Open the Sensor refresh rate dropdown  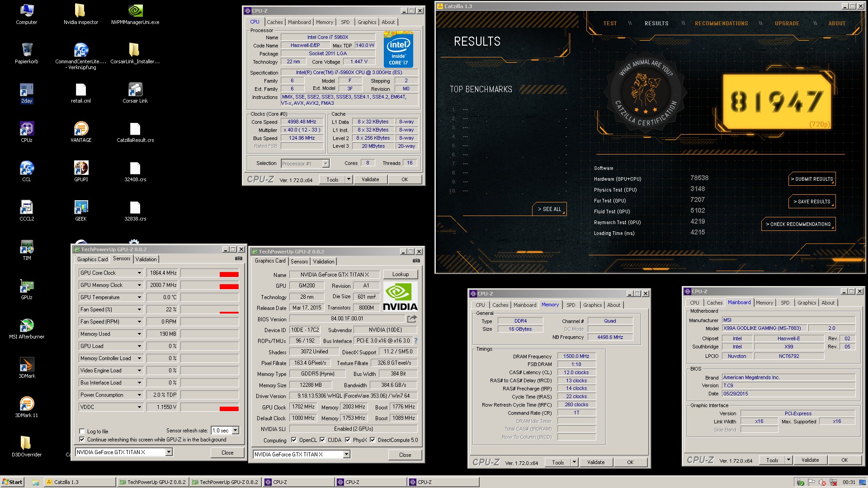point(235,431)
